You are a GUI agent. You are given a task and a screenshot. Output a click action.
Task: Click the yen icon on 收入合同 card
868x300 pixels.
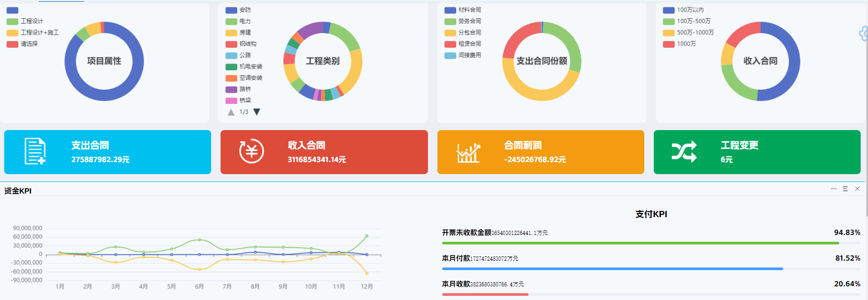251,152
